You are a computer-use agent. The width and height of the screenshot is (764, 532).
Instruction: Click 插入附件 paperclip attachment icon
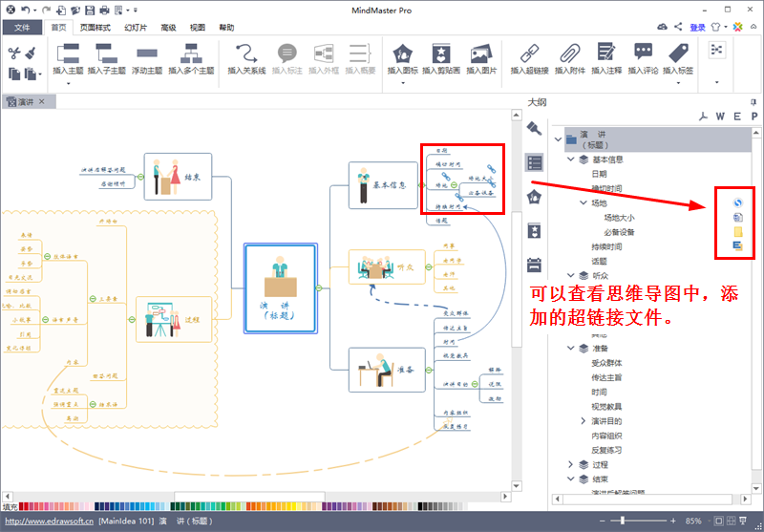[569, 53]
